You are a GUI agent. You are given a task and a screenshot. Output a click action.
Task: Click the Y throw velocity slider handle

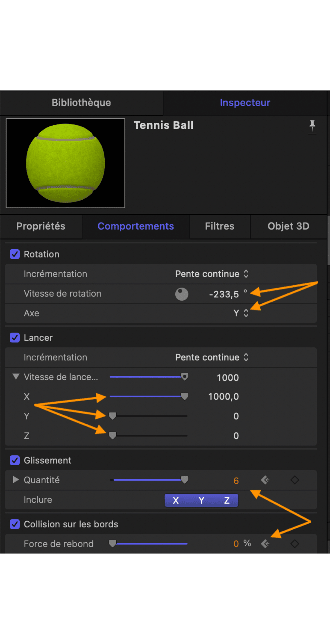pos(112,416)
